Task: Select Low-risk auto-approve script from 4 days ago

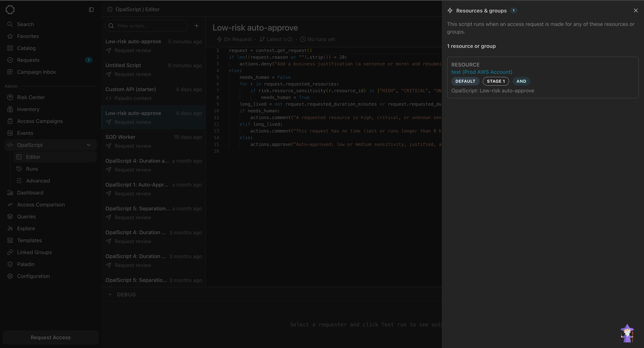Action: [x=154, y=118]
